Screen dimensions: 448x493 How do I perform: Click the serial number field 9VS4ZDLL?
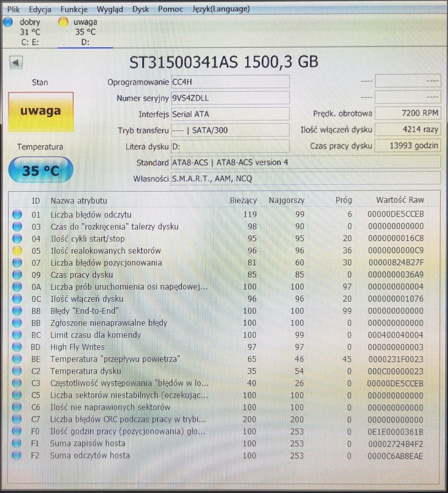tap(230, 98)
